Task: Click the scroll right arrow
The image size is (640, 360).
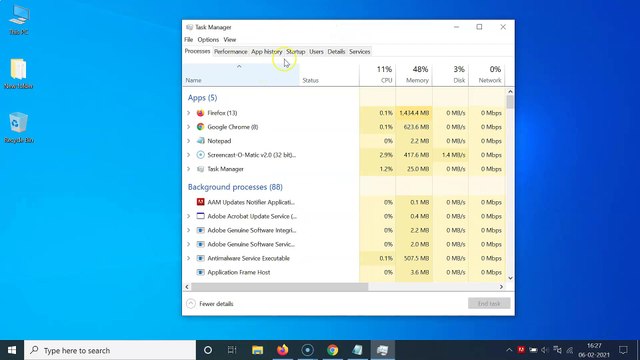Action: 501,287
